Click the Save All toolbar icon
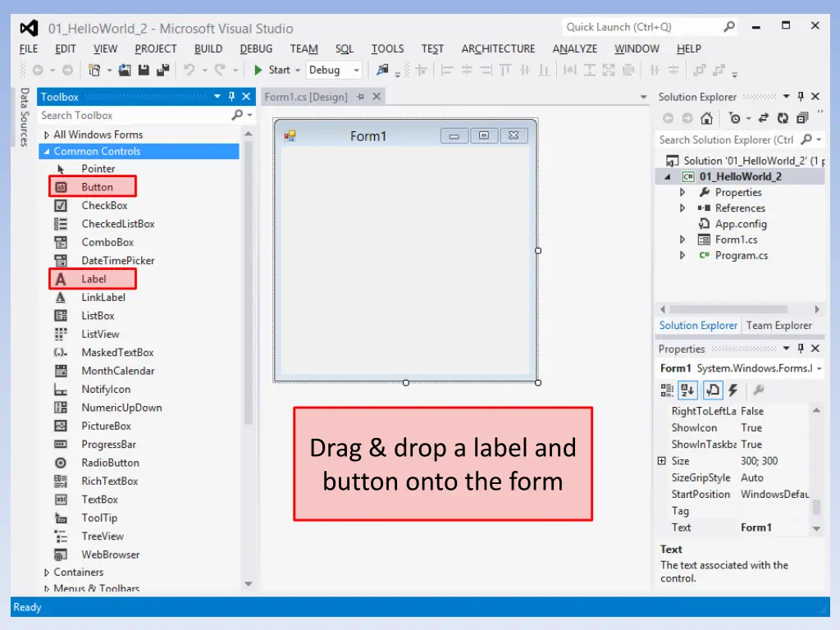Image resolution: width=840 pixels, height=630 pixels. 163,70
